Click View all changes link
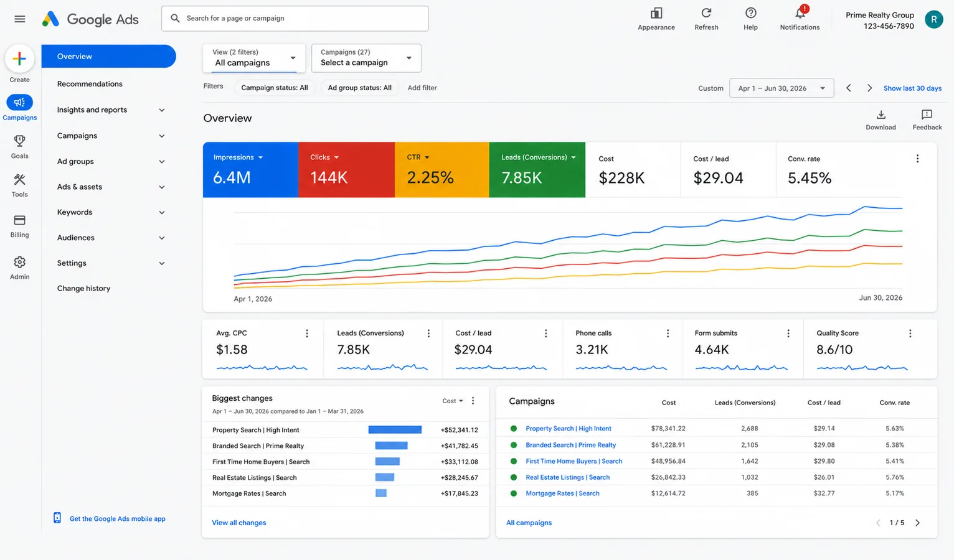Screen dimensions: 954x560 coord(239,523)
